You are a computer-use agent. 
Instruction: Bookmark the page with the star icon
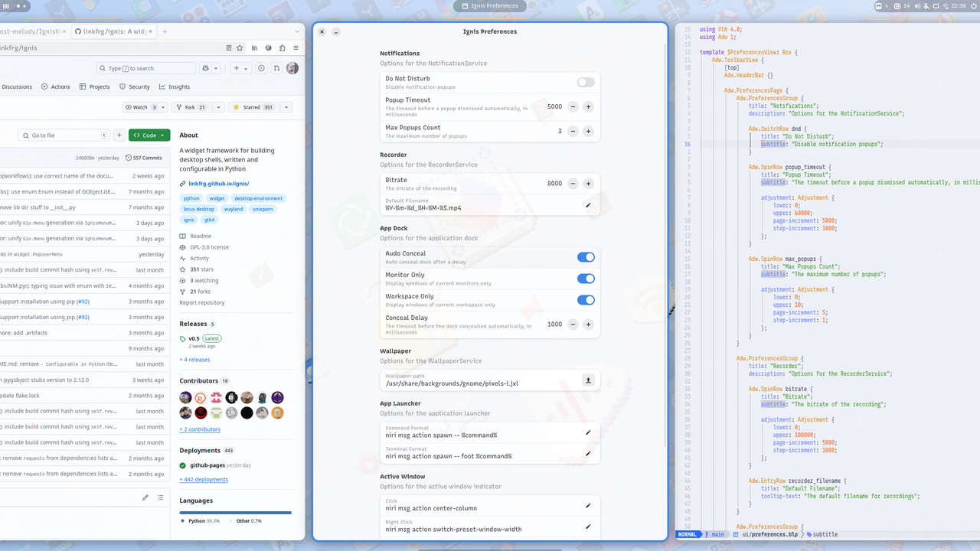pyautogui.click(x=240, y=47)
